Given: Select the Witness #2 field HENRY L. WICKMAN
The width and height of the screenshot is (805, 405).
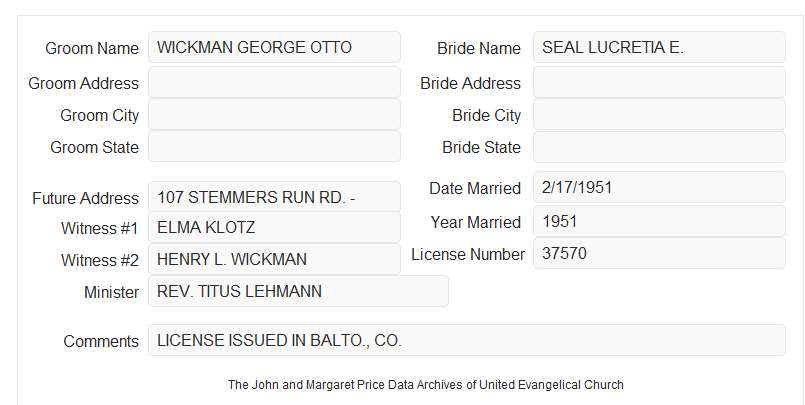Looking at the screenshot, I should (x=274, y=259).
